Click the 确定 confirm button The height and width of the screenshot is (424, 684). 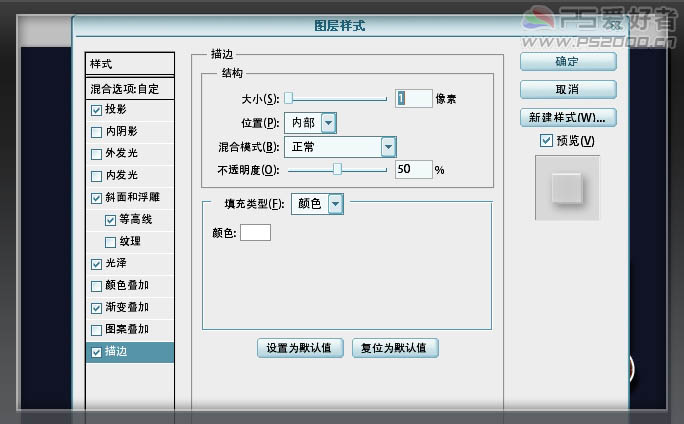coord(568,62)
